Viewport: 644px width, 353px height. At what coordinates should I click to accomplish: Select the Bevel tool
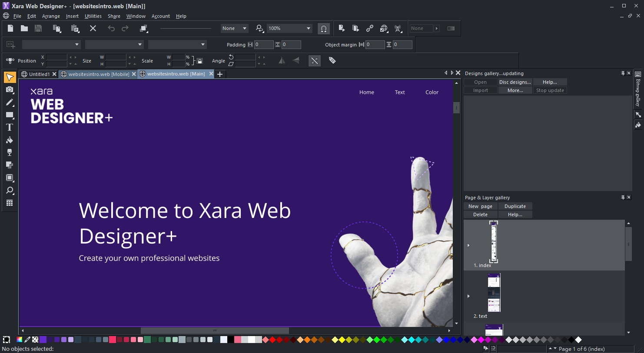(x=10, y=178)
